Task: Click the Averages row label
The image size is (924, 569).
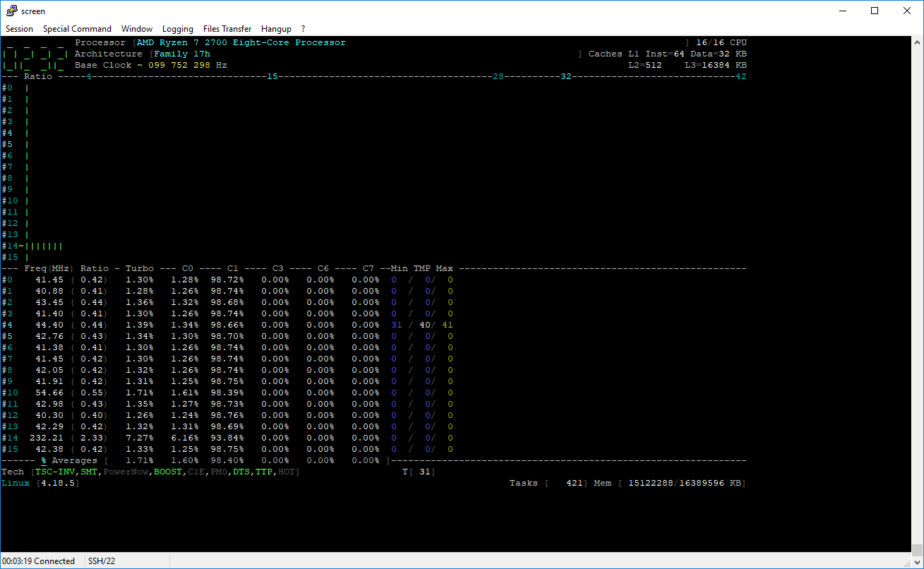Action: [x=75, y=460]
